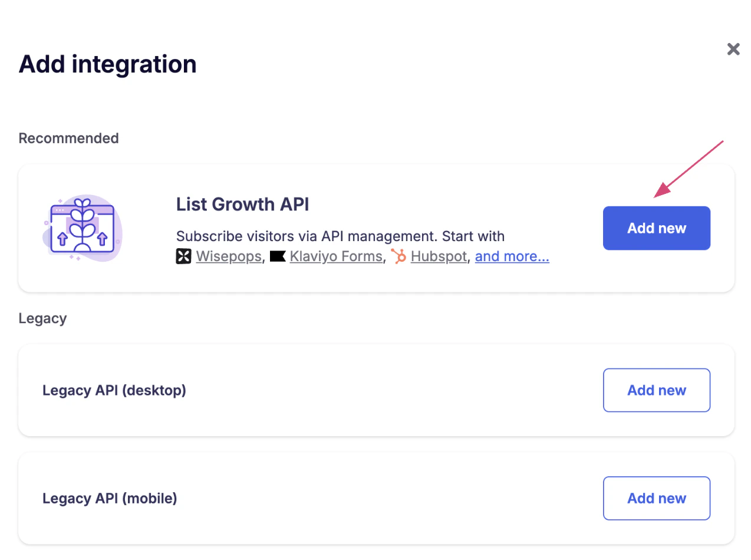Open the HubSpot link
Screen dimensions: 751x560
click(x=439, y=256)
